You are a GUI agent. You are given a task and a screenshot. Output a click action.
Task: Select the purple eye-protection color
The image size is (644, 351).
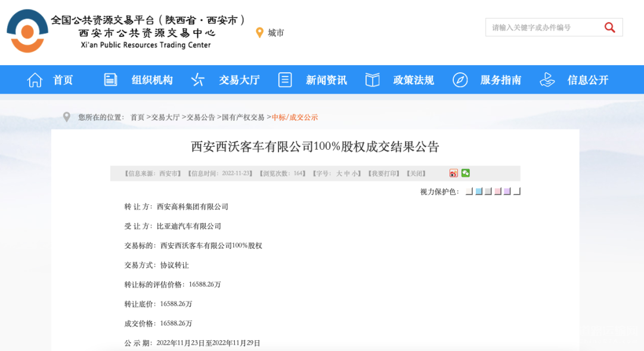point(507,192)
